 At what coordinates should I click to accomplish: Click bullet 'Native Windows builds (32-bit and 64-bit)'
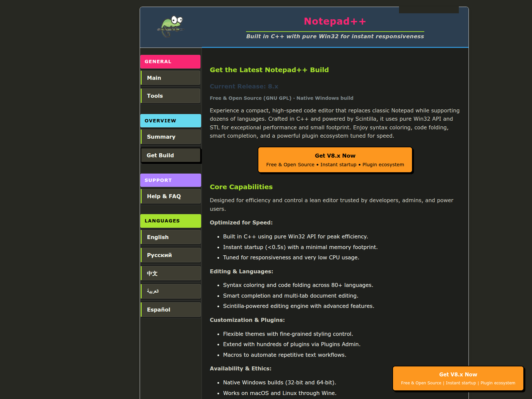pyautogui.click(x=280, y=382)
